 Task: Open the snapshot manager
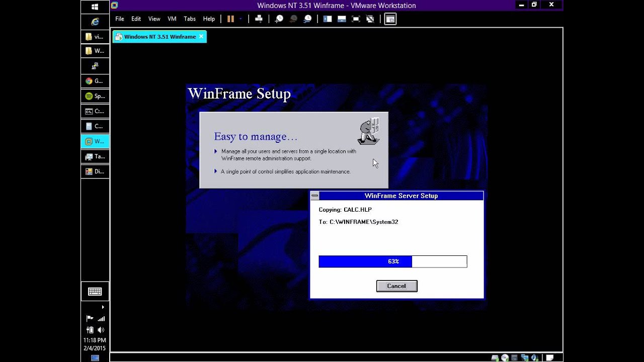pyautogui.click(x=307, y=19)
